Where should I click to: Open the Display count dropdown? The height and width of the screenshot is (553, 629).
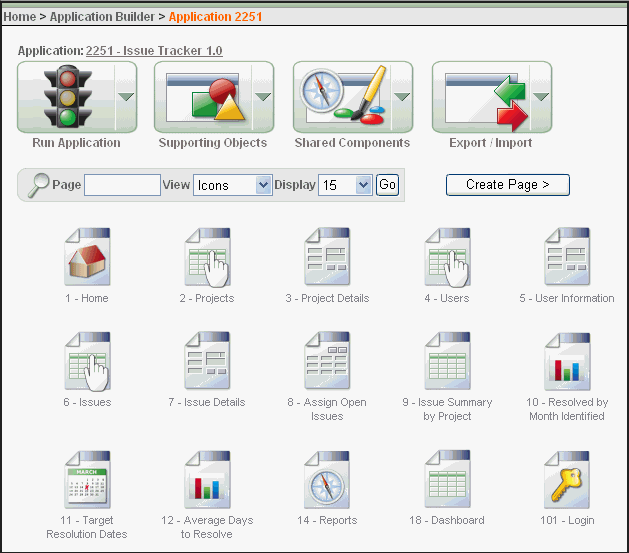(x=345, y=185)
